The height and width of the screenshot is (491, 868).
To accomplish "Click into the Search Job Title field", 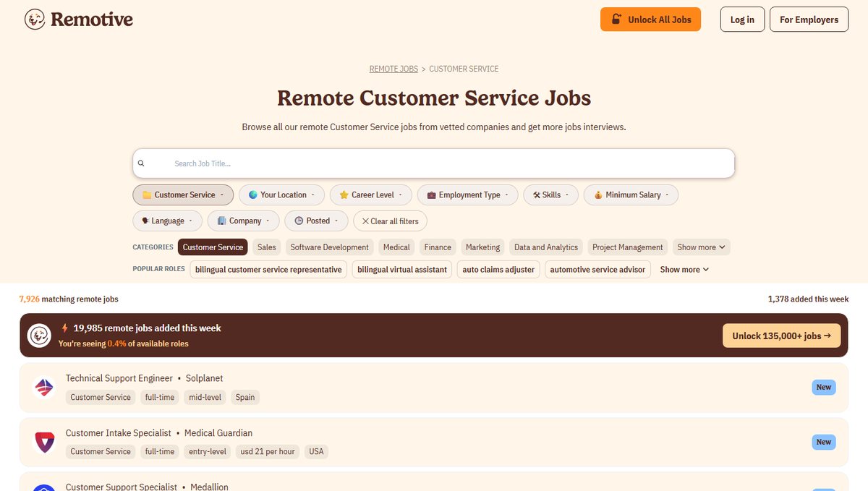I will (x=433, y=163).
